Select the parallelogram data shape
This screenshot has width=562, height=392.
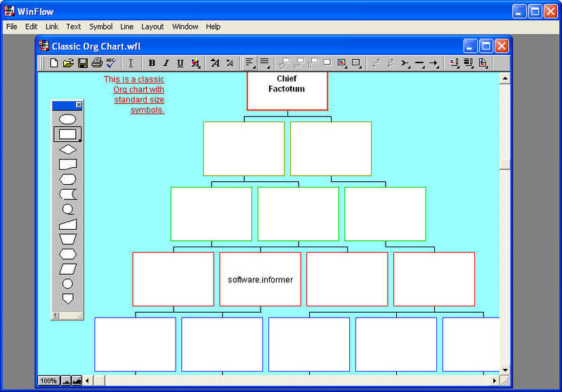coord(67,269)
